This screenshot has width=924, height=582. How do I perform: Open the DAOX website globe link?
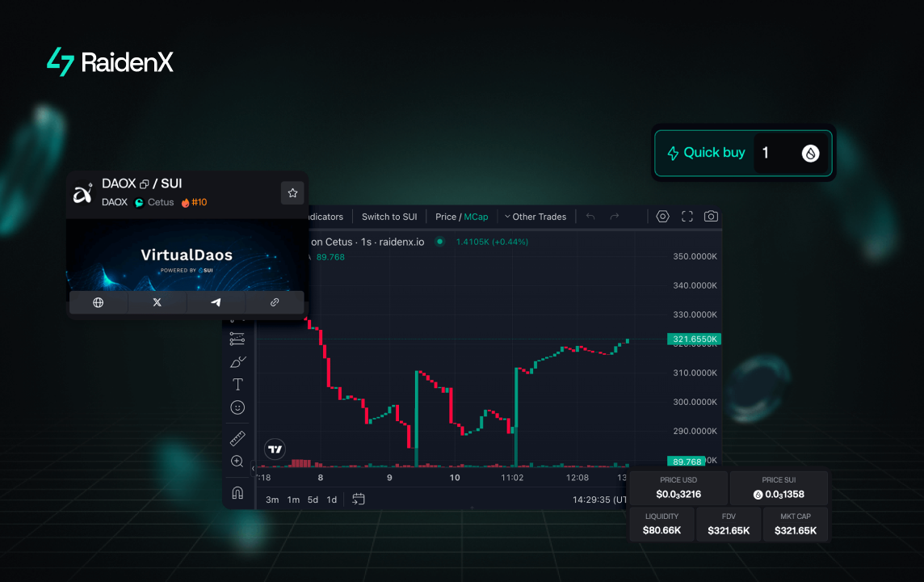pyautogui.click(x=99, y=302)
